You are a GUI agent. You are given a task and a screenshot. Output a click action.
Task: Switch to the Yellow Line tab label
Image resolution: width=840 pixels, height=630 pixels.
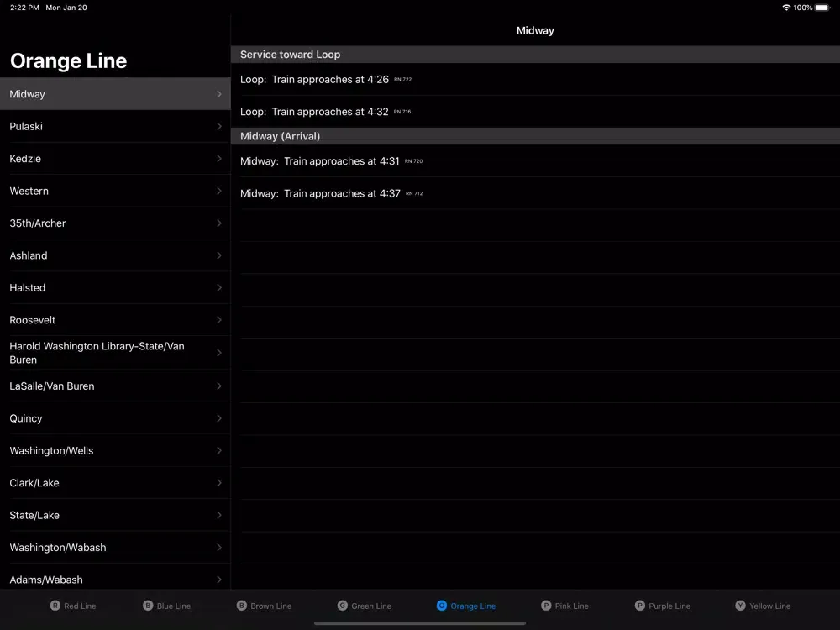(x=769, y=606)
